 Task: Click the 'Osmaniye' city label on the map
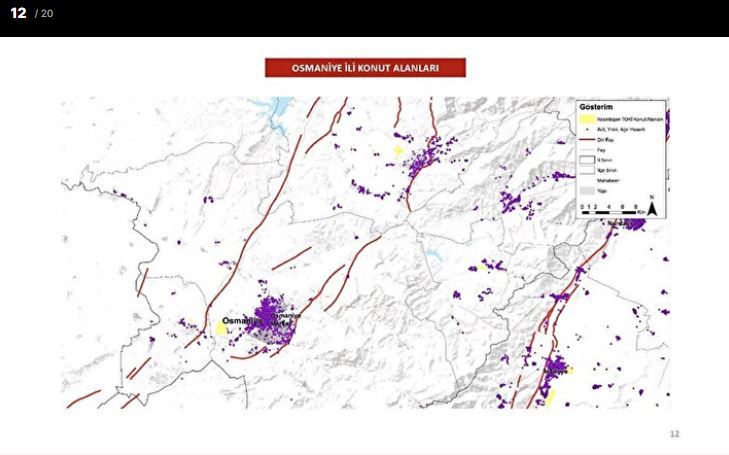pyautogui.click(x=240, y=322)
